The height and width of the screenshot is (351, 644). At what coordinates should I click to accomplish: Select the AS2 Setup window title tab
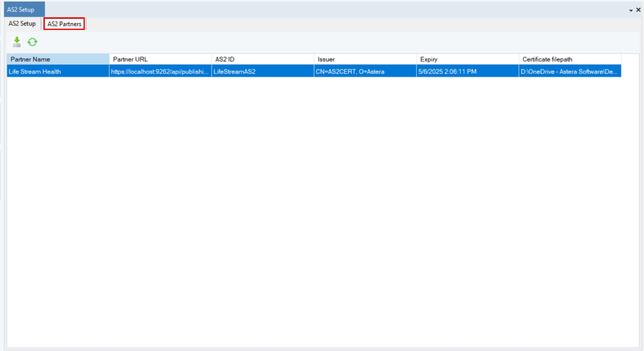21,10
